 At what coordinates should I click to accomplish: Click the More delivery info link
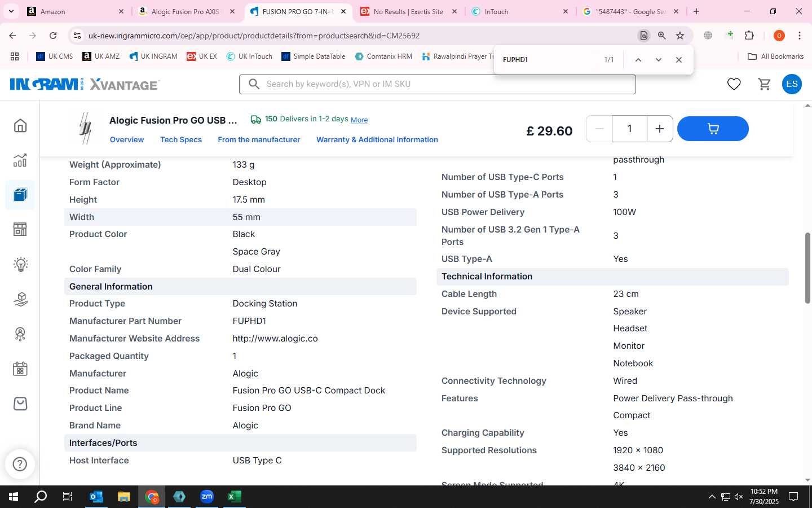click(359, 120)
